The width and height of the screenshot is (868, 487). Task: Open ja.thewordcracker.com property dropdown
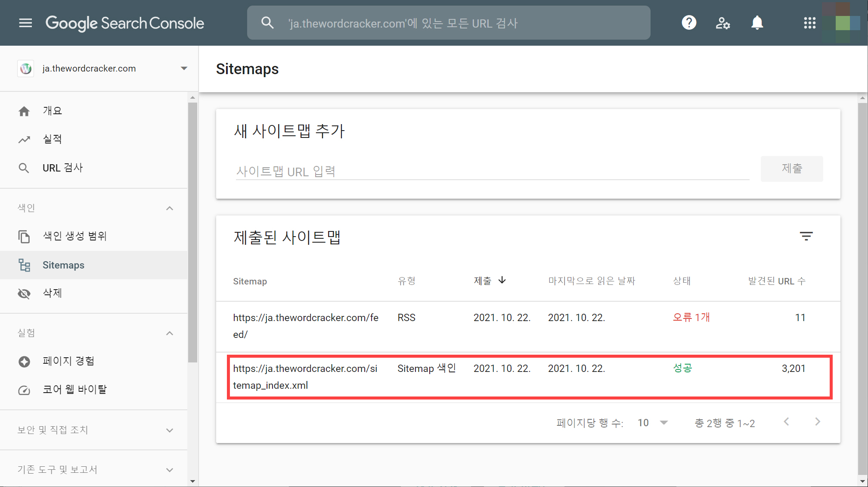click(184, 69)
